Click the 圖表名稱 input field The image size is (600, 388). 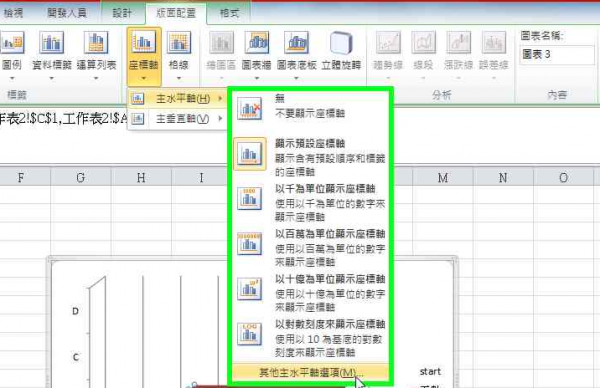pos(557,55)
